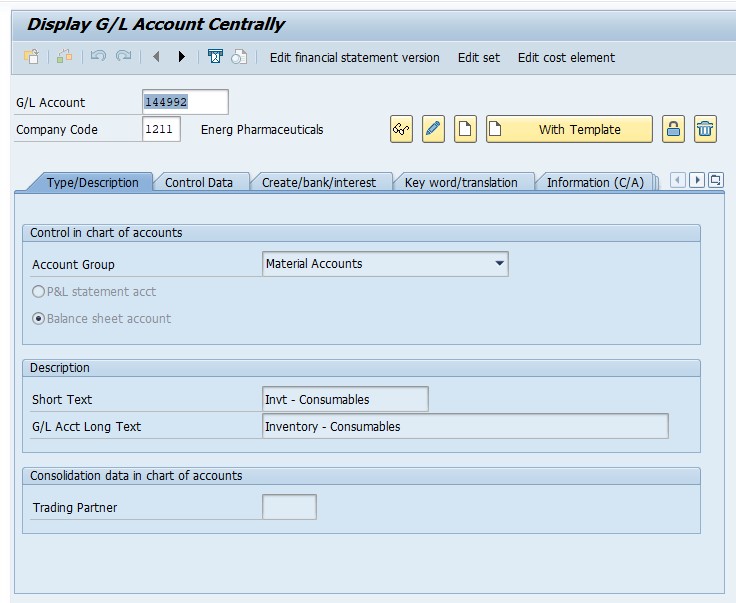This screenshot has height=603, width=736.
Task: Click the document-with-disc icon beside delete icon
Action: [239, 57]
